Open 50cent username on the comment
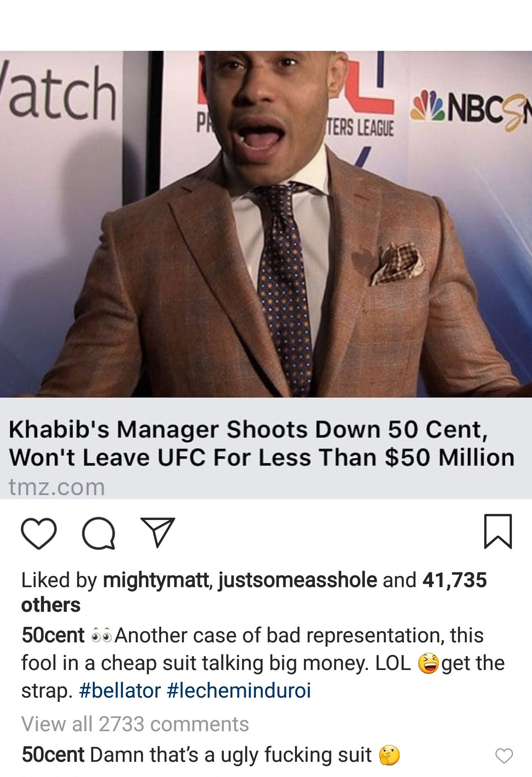The height and width of the screenshot is (777, 532). click(x=53, y=754)
